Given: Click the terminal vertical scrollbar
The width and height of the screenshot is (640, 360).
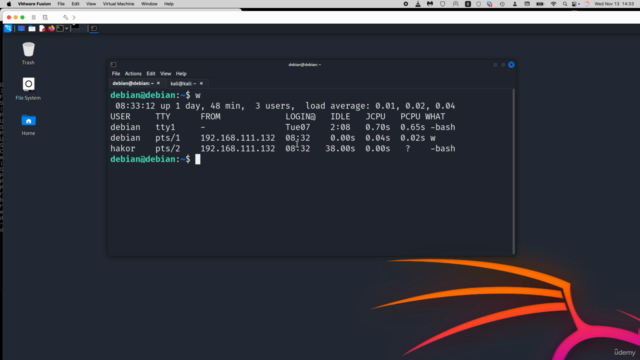Looking at the screenshot, I should click(513, 171).
